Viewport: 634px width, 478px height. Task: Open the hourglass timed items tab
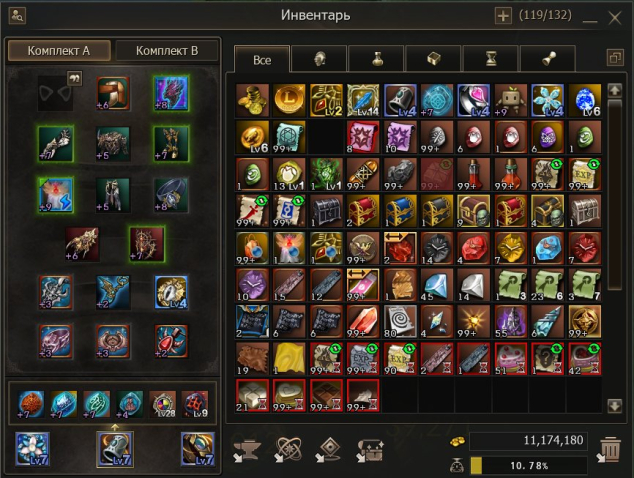(491, 59)
